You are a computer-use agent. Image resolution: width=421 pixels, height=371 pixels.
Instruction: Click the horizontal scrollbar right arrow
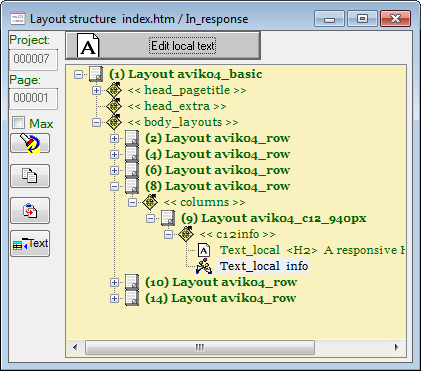pos(396,347)
